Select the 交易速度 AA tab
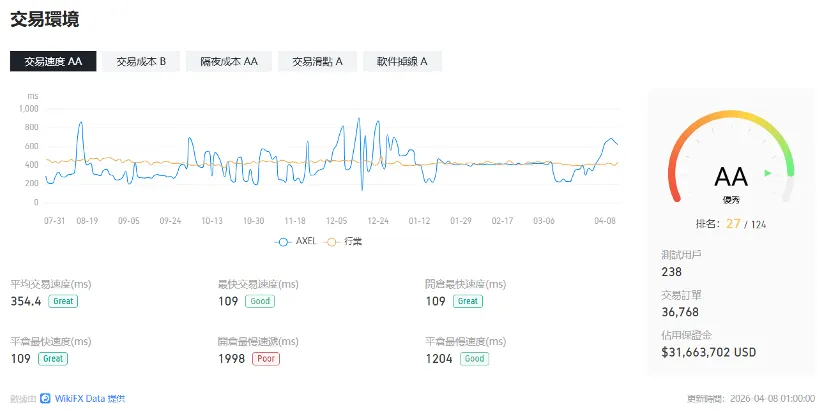The width and height of the screenshot is (832, 412). click(53, 62)
